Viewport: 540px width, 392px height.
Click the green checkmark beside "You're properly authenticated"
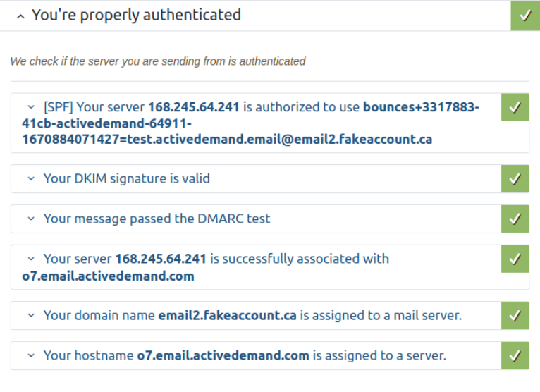[x=525, y=16]
